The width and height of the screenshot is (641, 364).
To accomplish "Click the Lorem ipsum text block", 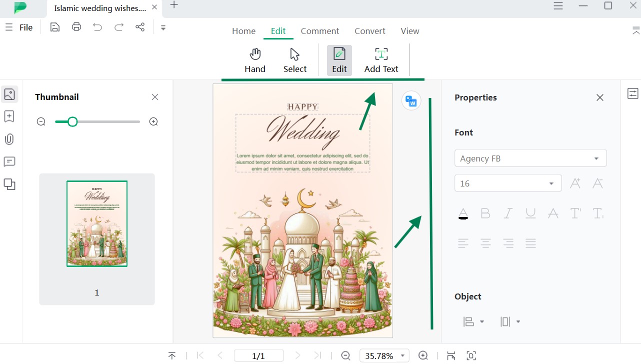I will tap(302, 162).
